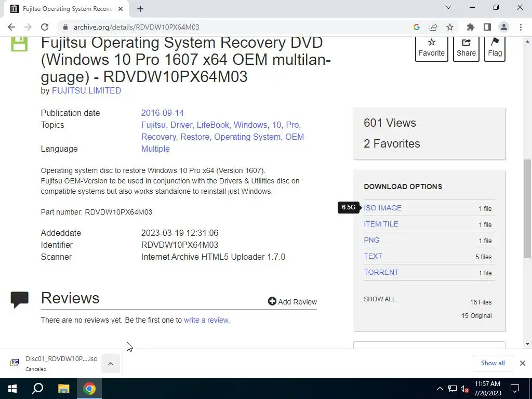View site information via the lock icon
Image resolution: width=532 pixels, height=399 pixels.
[x=65, y=27]
